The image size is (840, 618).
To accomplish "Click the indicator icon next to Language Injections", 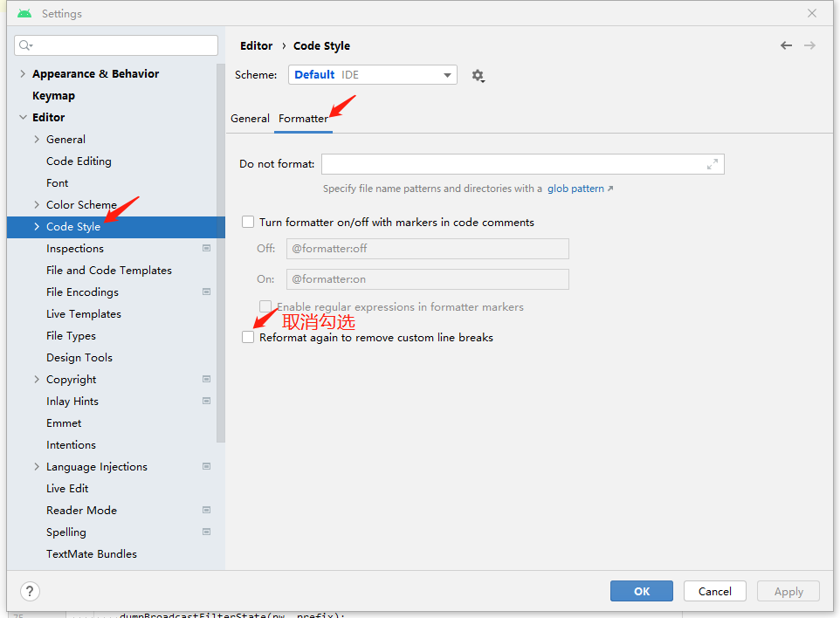I will [x=206, y=466].
